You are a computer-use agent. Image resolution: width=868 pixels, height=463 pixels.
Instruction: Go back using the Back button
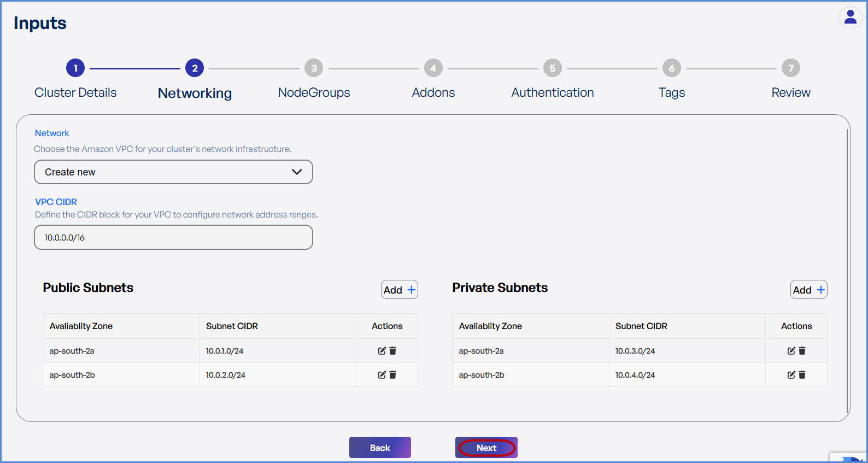380,448
